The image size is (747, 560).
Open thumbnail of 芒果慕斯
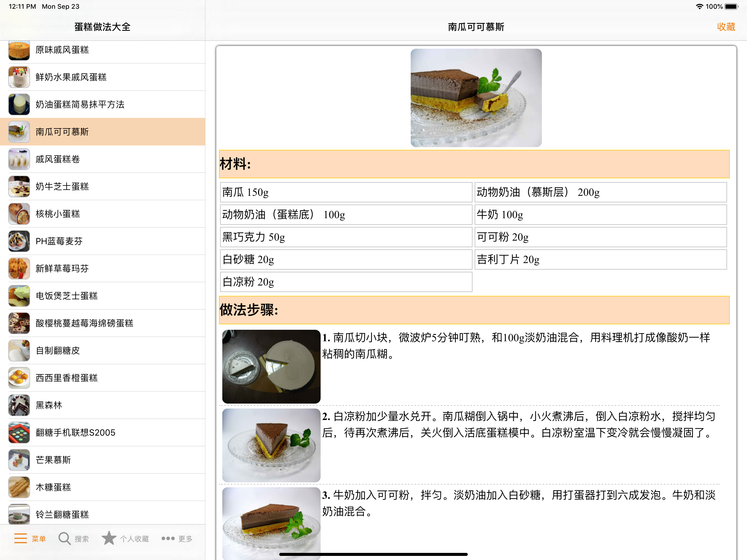pos(19,460)
